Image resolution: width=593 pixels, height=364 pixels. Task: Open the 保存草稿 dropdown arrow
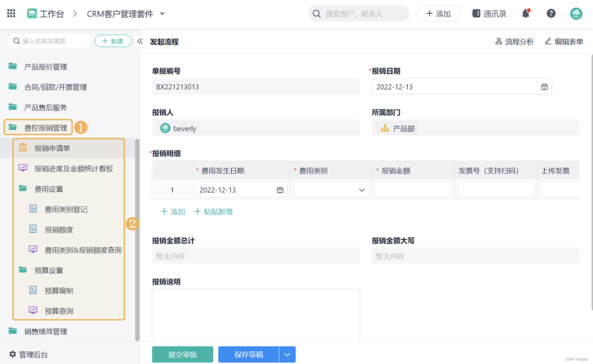[x=287, y=354]
